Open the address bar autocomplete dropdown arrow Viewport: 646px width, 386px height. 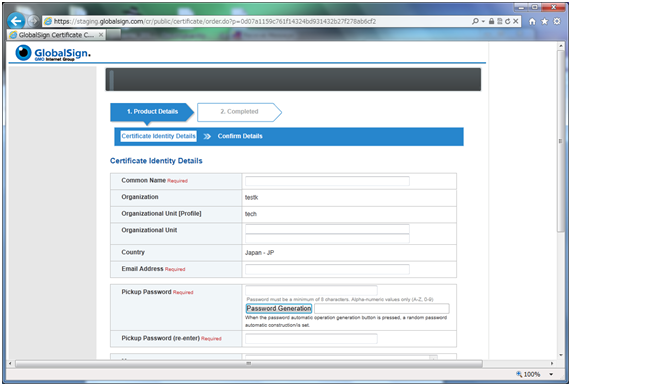click(483, 21)
